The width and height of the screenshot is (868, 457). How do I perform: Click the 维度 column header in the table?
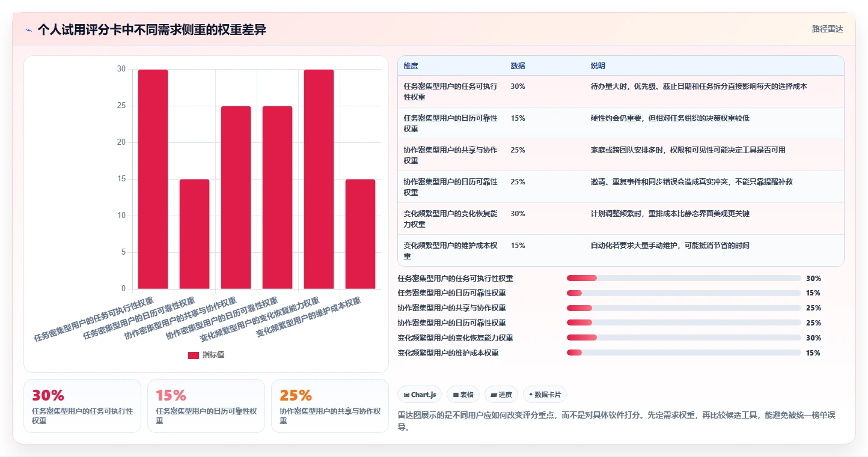(411, 65)
